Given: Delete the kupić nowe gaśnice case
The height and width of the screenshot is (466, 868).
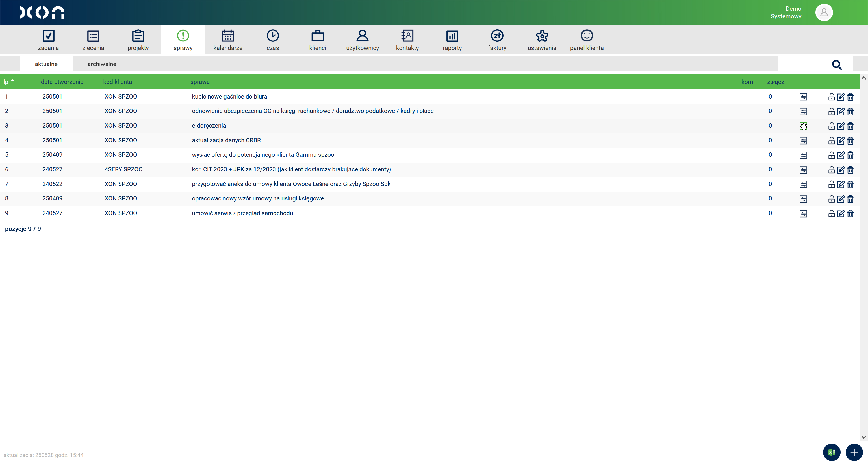Looking at the screenshot, I should coord(850,97).
